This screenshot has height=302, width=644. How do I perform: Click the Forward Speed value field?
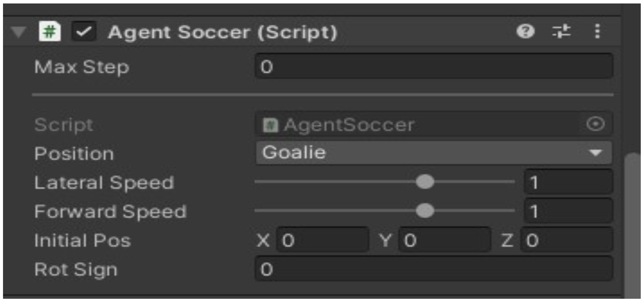coord(568,211)
